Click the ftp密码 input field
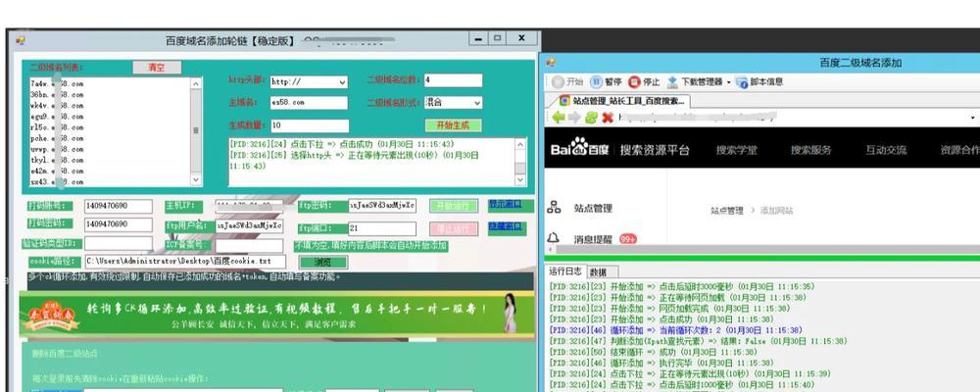980x392 pixels. [382, 205]
